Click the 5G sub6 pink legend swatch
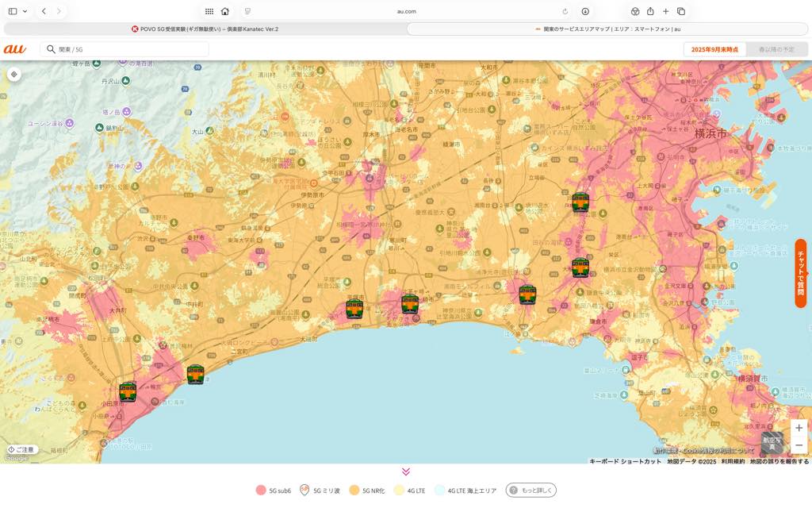The width and height of the screenshot is (812, 508). click(261, 491)
